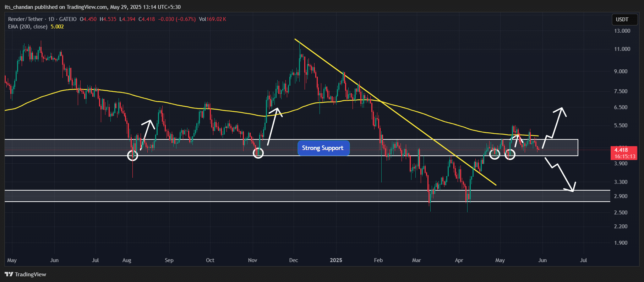Image resolution: width=644 pixels, height=282 pixels.
Task: Open the USDT currency selector
Action: pos(625,20)
